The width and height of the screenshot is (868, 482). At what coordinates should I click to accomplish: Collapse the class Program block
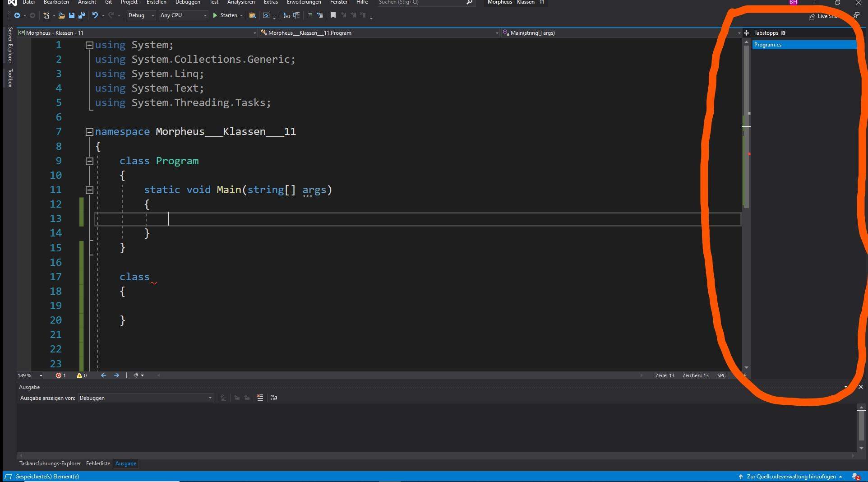(x=89, y=161)
